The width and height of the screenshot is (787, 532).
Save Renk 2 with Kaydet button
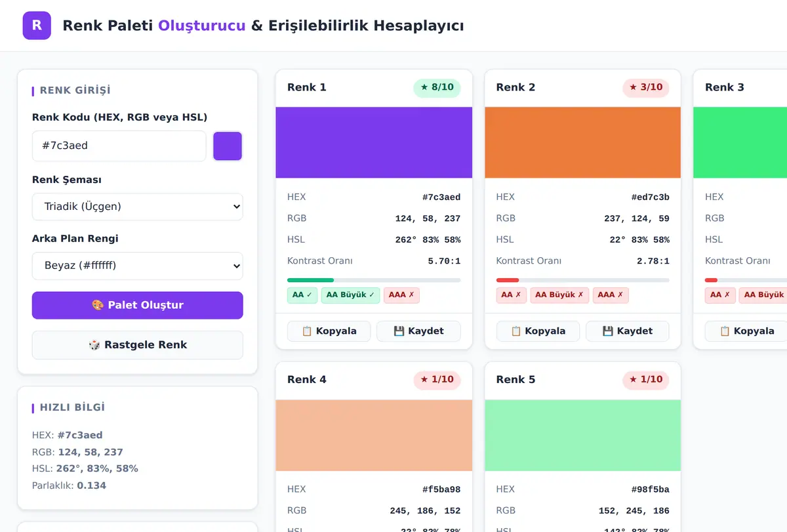628,331
